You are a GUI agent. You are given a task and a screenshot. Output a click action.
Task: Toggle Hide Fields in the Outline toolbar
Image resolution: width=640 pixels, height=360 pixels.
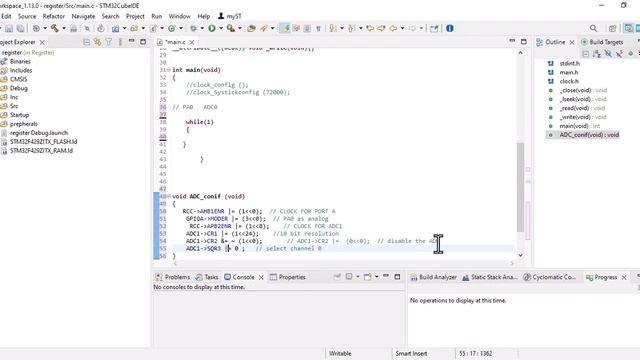tap(608, 53)
